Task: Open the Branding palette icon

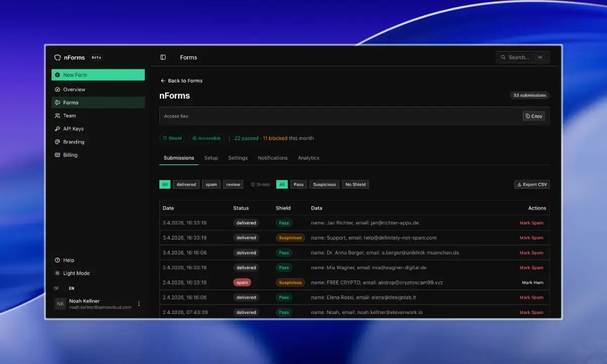Action: point(58,142)
